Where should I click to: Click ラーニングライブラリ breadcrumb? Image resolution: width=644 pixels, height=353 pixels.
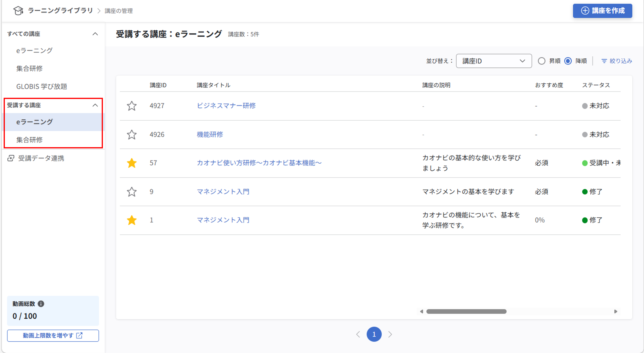60,11
